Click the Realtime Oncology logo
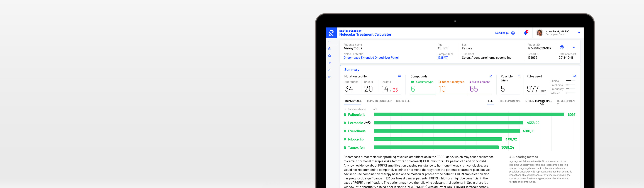644x188 pixels. 331,33
